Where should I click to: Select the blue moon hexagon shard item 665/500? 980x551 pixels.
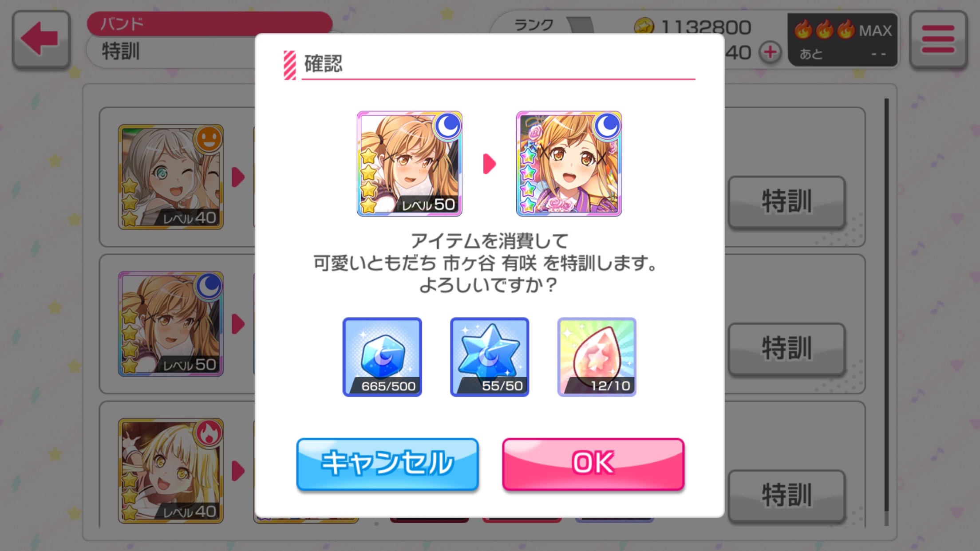point(382,357)
